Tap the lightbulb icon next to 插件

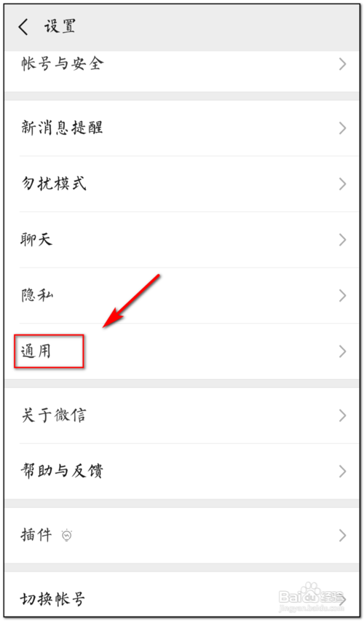pos(66,535)
